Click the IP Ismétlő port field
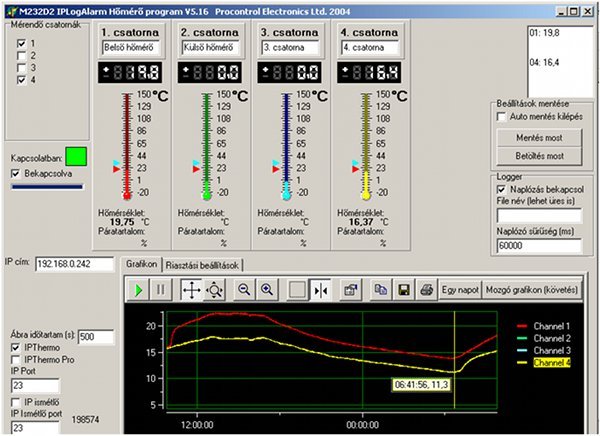The image size is (600, 436). [35, 428]
